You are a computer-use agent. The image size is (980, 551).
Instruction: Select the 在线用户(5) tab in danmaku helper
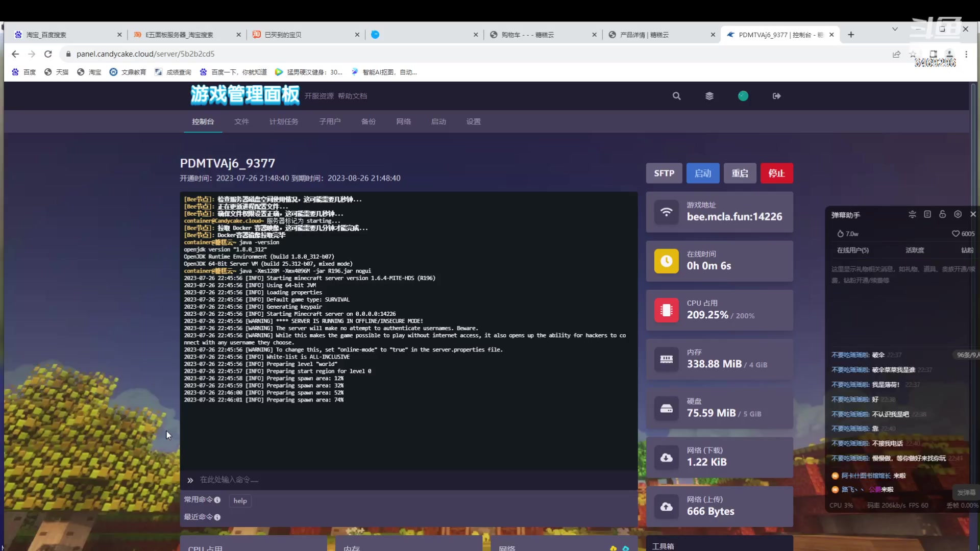(853, 251)
